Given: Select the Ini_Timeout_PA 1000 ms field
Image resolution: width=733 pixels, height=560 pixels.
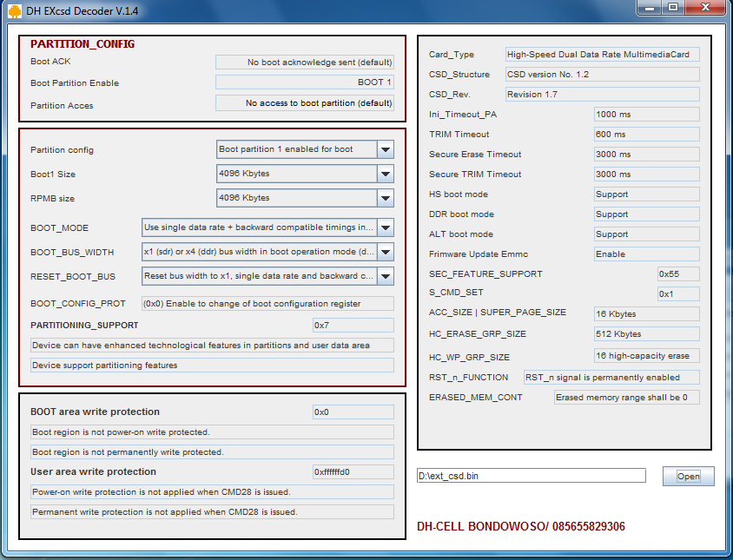Looking at the screenshot, I should pyautogui.click(x=647, y=115).
